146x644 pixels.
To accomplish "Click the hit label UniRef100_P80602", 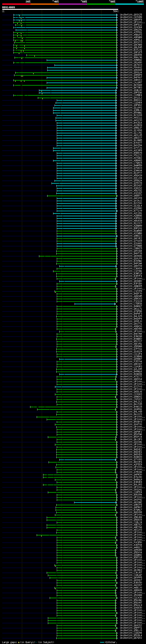I will 131,67.
